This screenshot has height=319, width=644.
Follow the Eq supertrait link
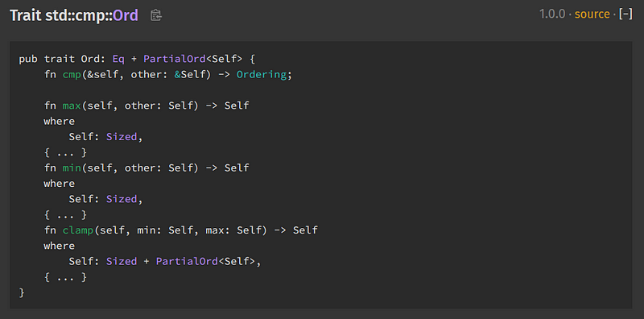click(x=118, y=59)
